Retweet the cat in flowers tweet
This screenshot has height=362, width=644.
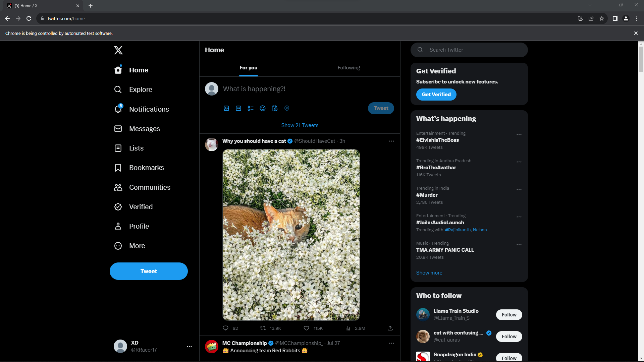coord(263,328)
